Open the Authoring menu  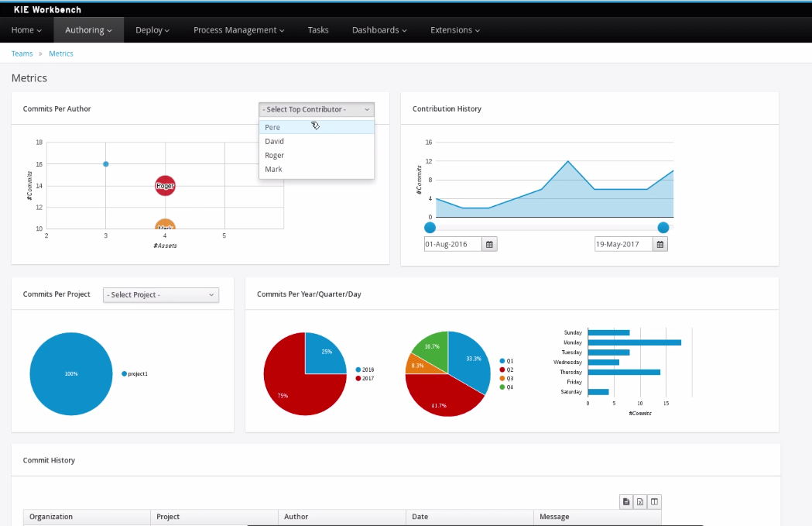pos(89,30)
